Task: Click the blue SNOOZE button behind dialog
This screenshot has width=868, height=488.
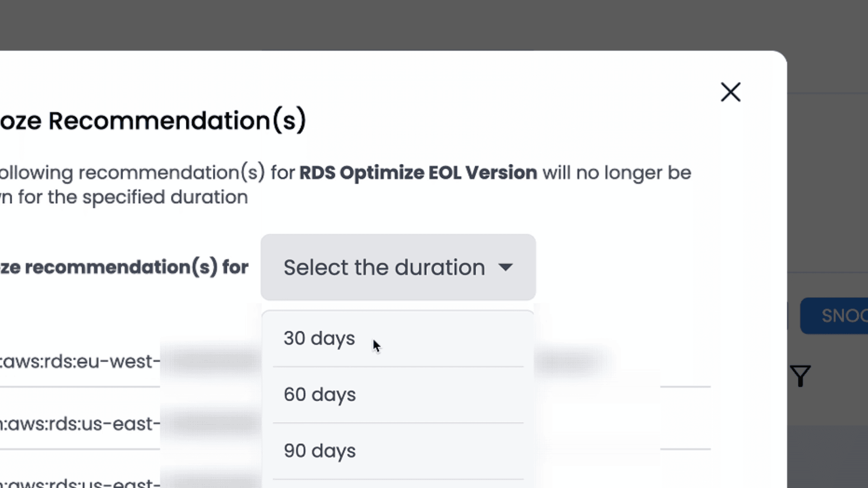Action: click(834, 315)
